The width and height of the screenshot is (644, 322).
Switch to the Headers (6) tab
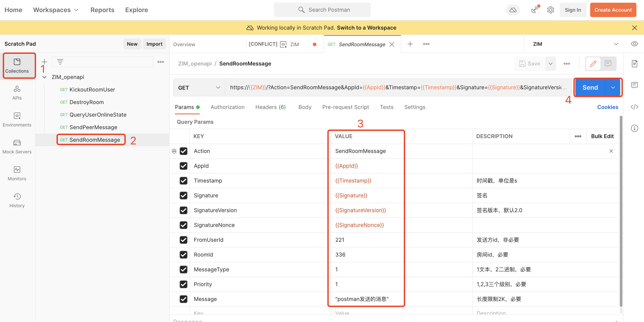point(270,107)
